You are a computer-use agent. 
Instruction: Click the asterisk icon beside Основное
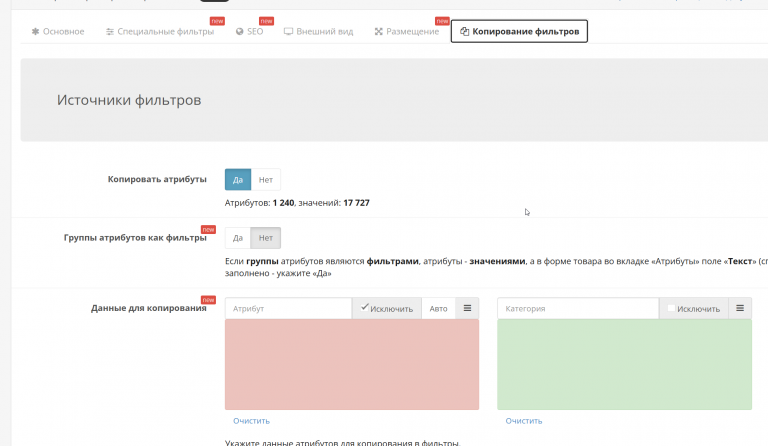coord(35,31)
